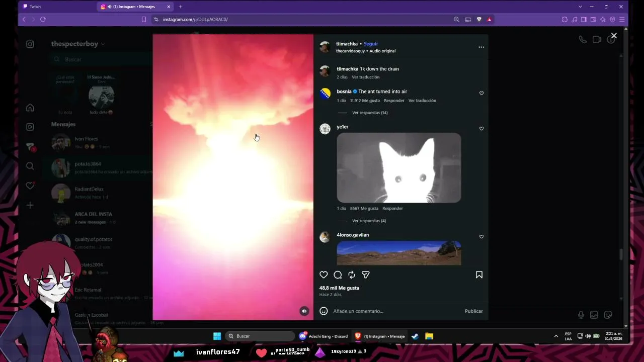This screenshot has height=362, width=644.
Task: Expand the 4 replies under ye1er's comment
Action: click(x=369, y=221)
